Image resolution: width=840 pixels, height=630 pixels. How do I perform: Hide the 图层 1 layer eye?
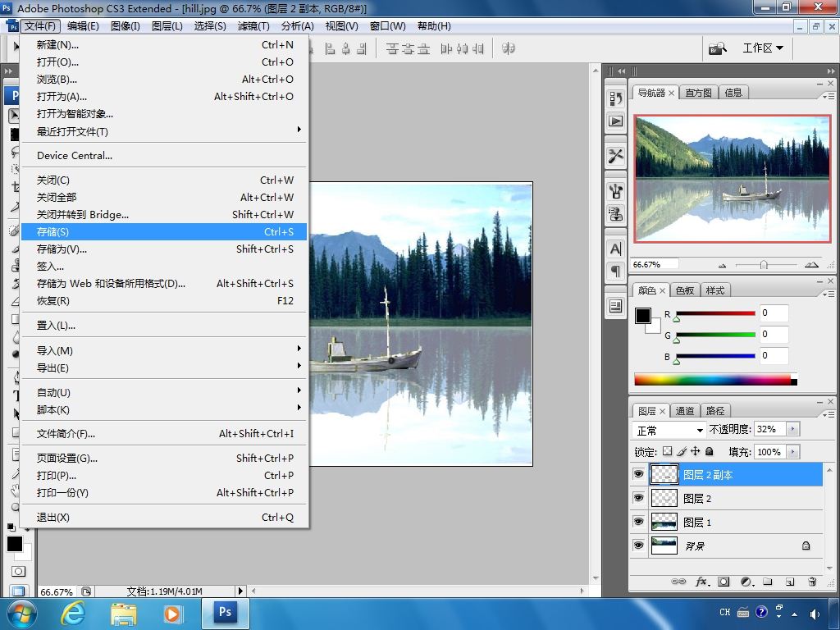(638, 522)
